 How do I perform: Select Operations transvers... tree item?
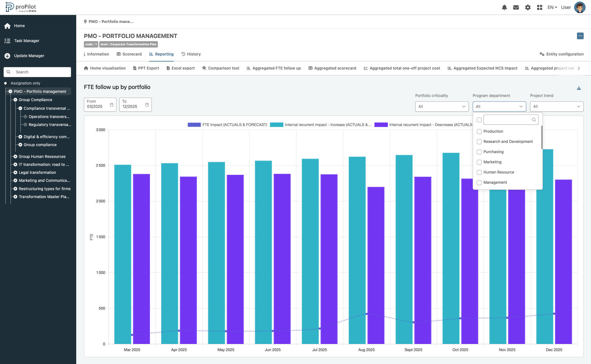pos(49,117)
